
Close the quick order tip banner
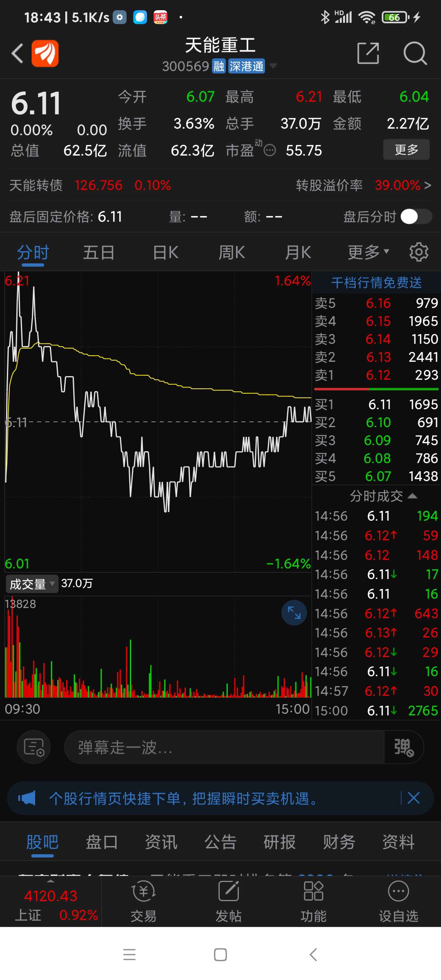click(414, 798)
